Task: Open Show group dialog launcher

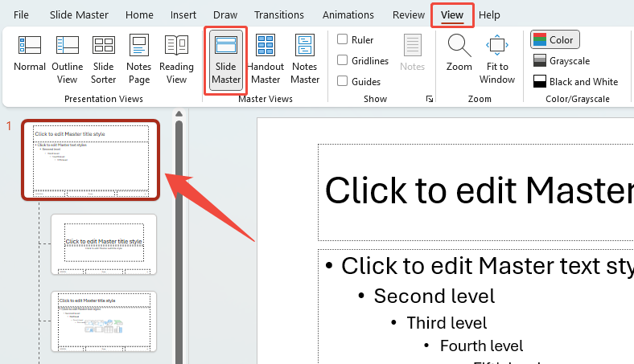Action: (x=430, y=99)
